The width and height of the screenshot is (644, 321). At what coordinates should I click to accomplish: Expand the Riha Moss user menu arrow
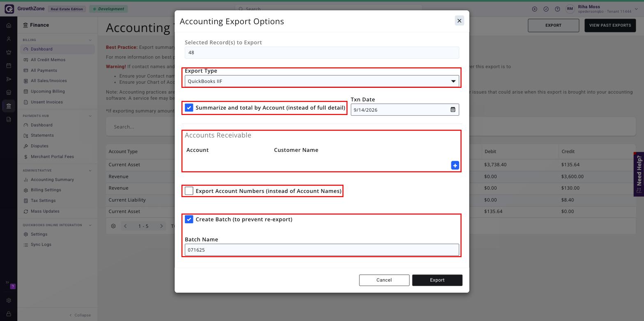point(637,9)
